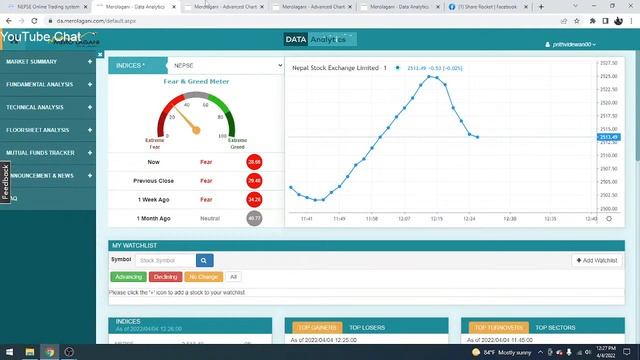Click the chart reset circle icon
Image resolution: width=640 pixels, height=360 pixels.
609,219
